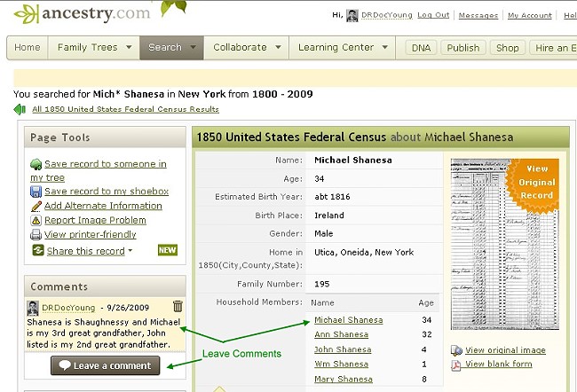Viewport: 577px width, 392px height.
Task: Click DRDocYoung name in comment
Action: 68,308
